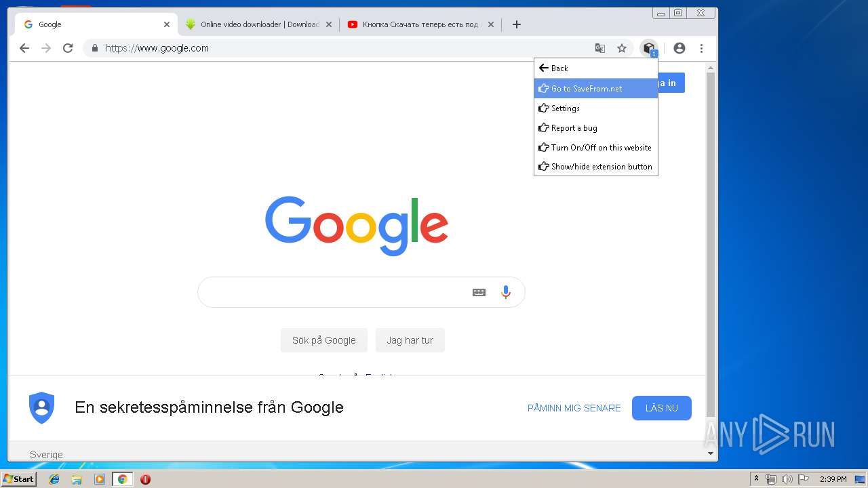Reload the current page
This screenshot has height=488, width=868.
[x=68, y=48]
